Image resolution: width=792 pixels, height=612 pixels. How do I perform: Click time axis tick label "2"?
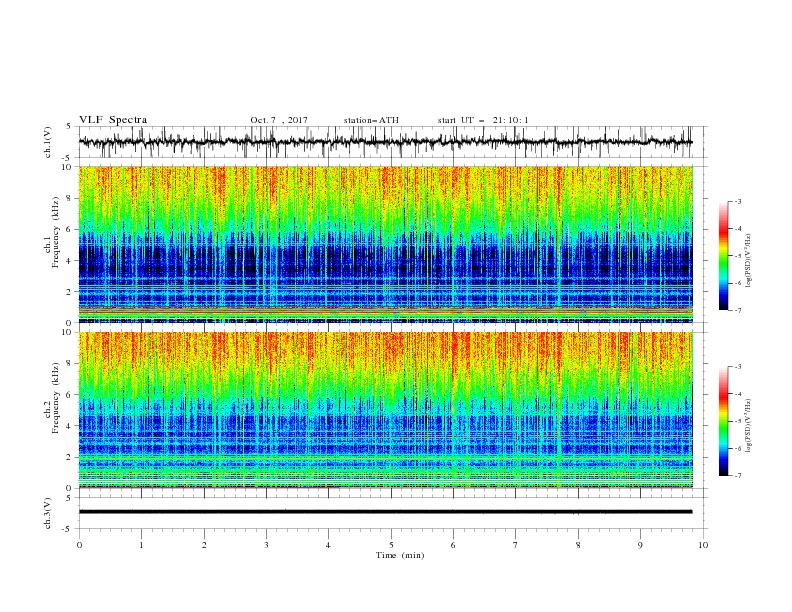204,545
